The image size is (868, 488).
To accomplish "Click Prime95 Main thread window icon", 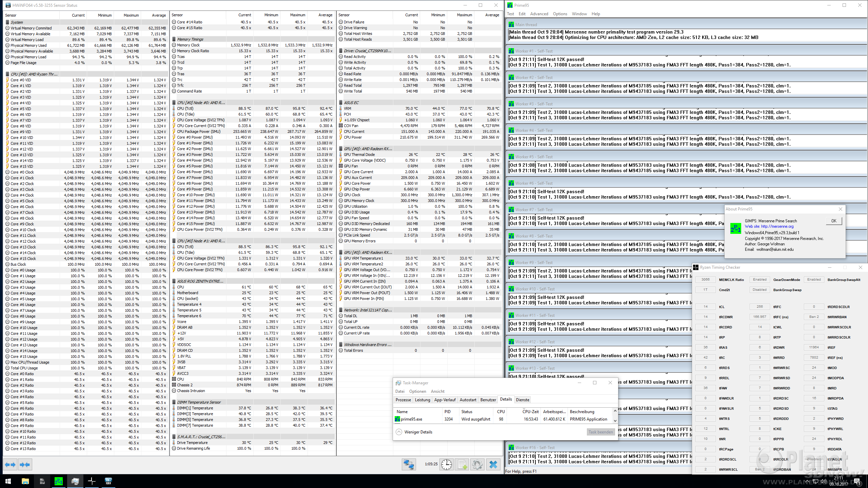I will (511, 24).
